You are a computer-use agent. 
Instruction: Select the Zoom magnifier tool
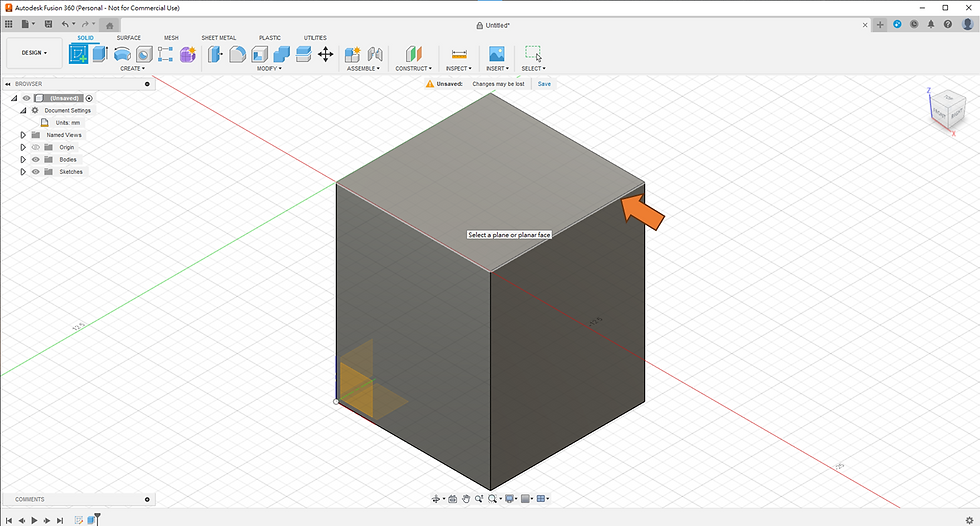[x=479, y=499]
